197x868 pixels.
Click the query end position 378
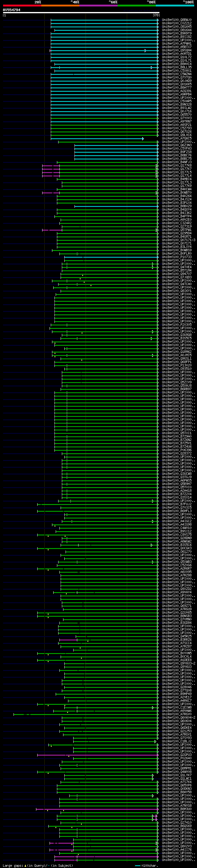tap(155, 15)
